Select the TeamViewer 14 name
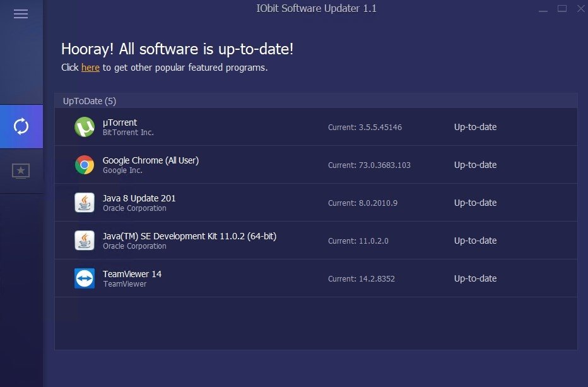 coord(132,274)
